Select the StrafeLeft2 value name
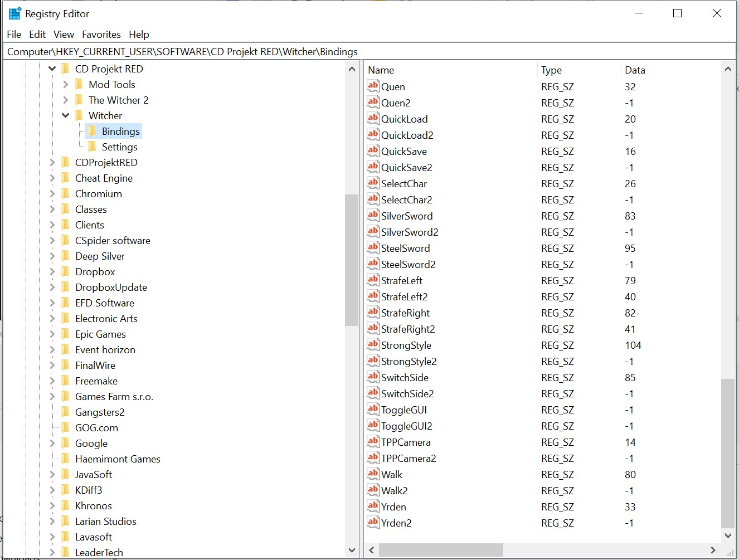The image size is (739, 560). [404, 297]
